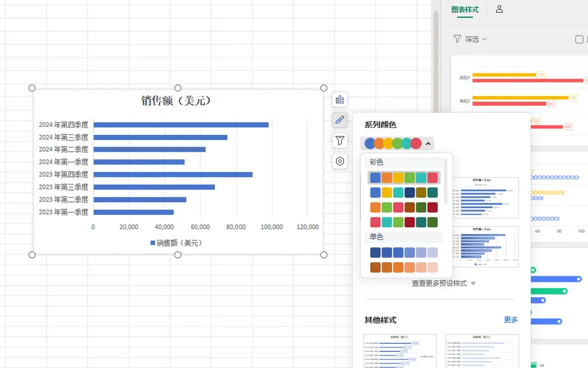Tick the checkbox right of 筛选

click(579, 40)
